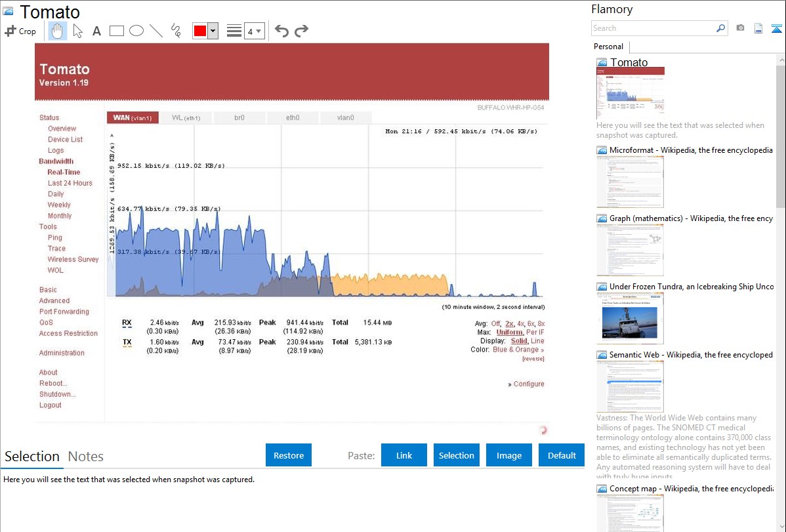Pick the straight line tool

(156, 31)
